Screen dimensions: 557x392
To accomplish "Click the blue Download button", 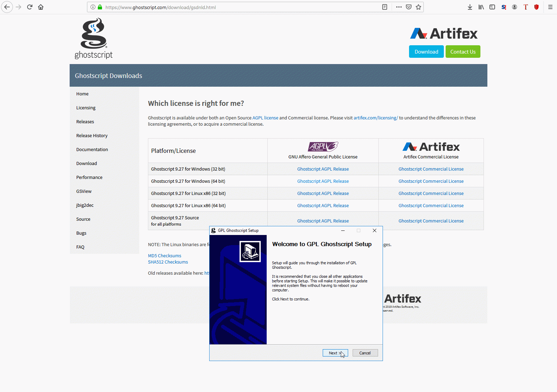I will (x=426, y=52).
